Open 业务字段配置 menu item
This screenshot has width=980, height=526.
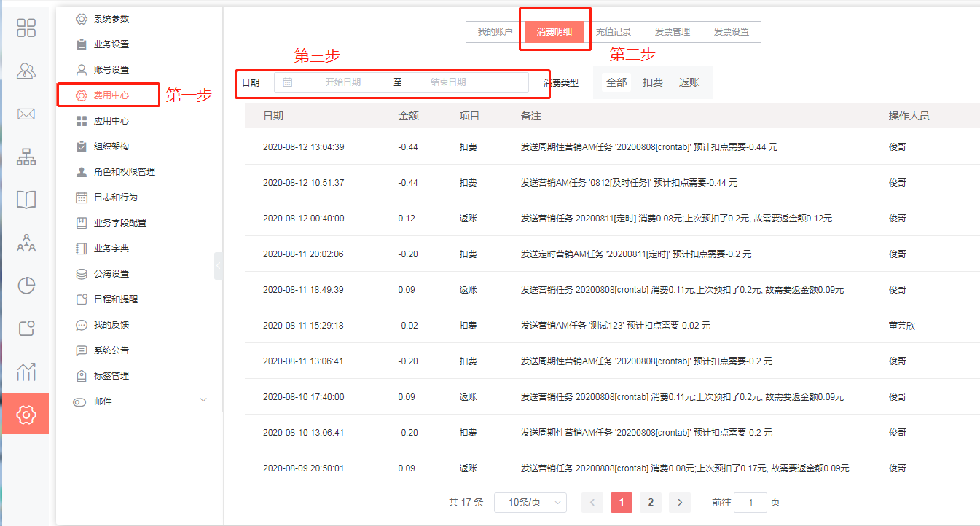(120, 223)
